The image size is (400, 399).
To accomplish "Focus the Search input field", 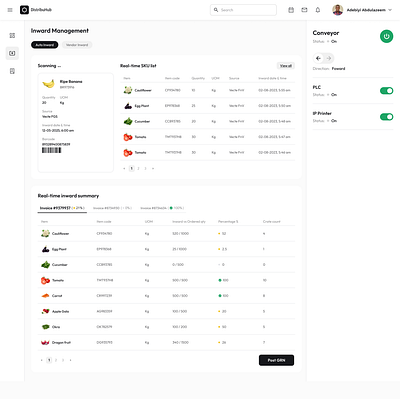I will 243,10.
